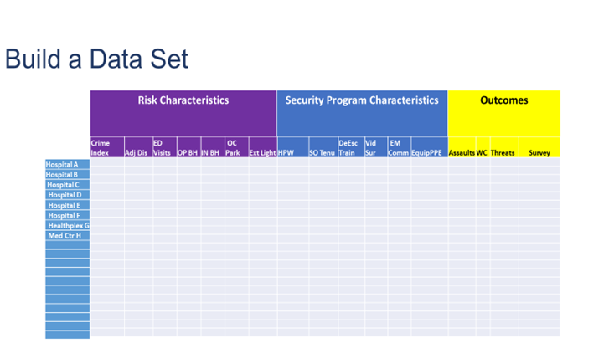The height and width of the screenshot is (364, 609).
Task: Select the DeEsc Train column header
Action: point(352,147)
